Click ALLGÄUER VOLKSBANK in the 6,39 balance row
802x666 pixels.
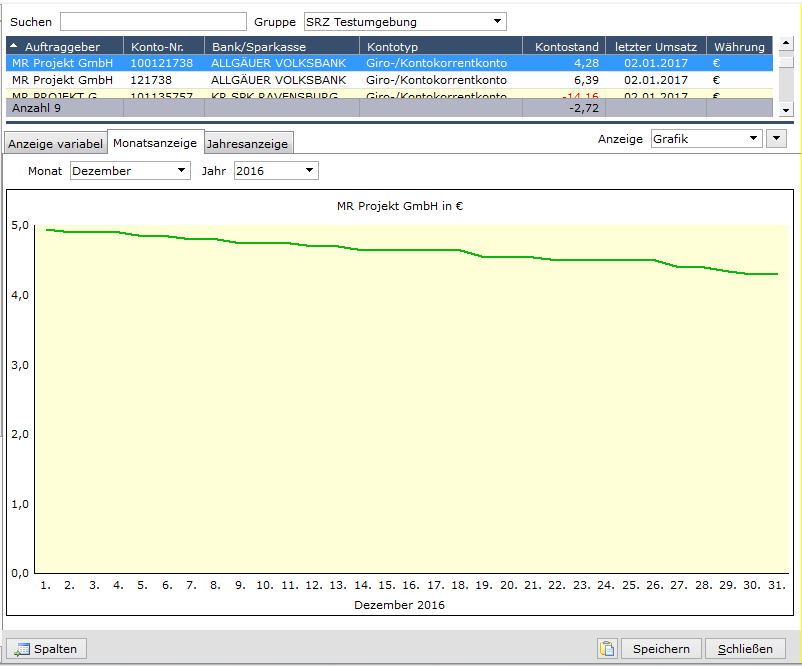[x=279, y=80]
